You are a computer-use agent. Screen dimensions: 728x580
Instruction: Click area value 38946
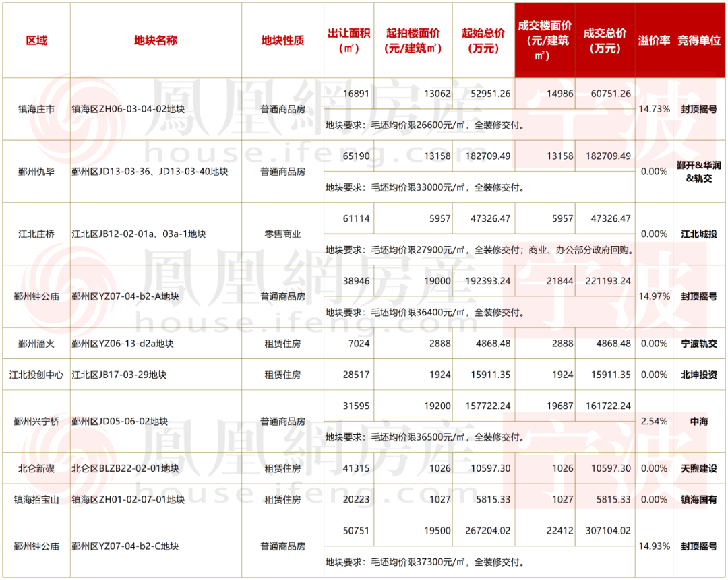click(x=356, y=281)
